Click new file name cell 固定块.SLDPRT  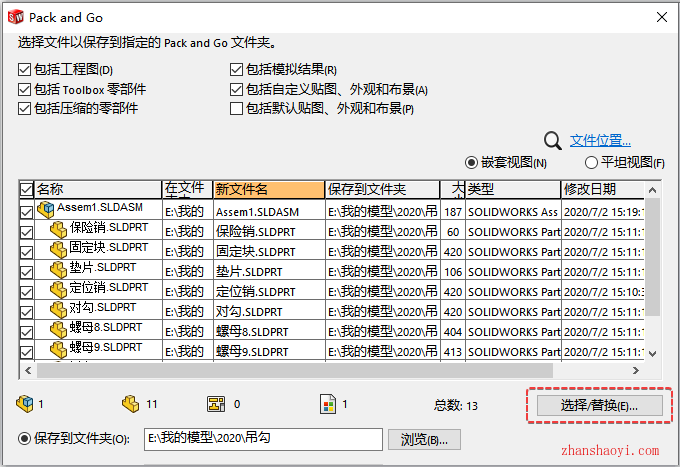click(x=269, y=252)
